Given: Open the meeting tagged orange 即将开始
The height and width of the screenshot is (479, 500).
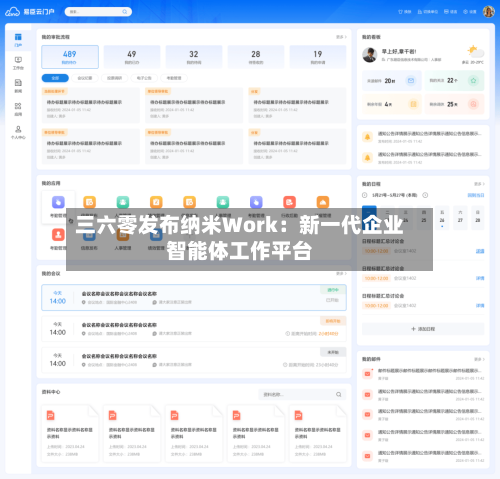Looking at the screenshot, I should click(x=194, y=329).
